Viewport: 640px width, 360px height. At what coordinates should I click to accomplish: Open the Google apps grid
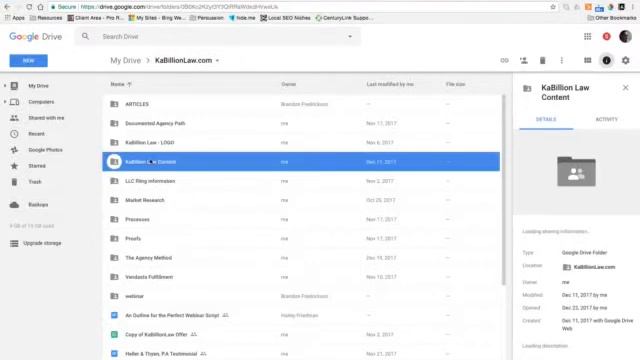coord(587,36)
